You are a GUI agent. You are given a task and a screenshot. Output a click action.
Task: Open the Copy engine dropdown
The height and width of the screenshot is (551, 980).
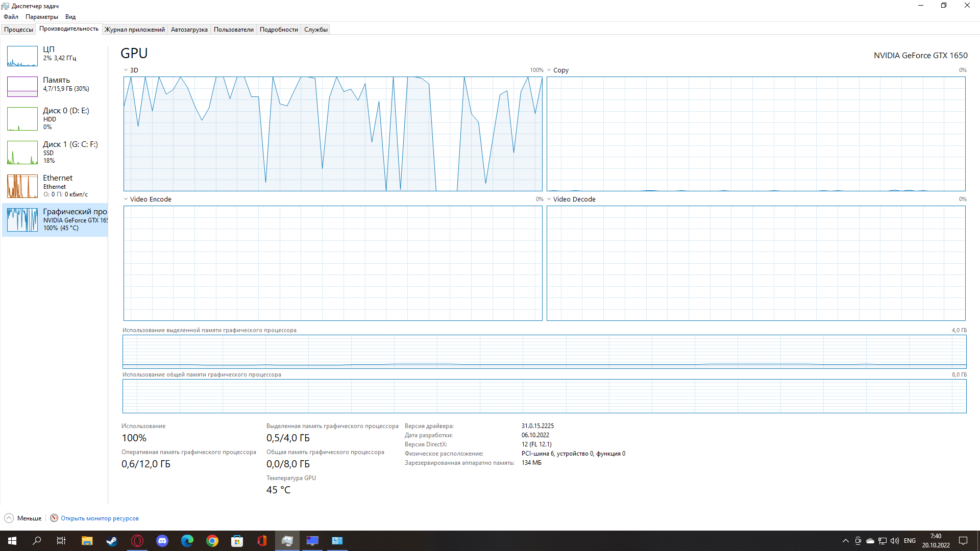pyautogui.click(x=549, y=70)
